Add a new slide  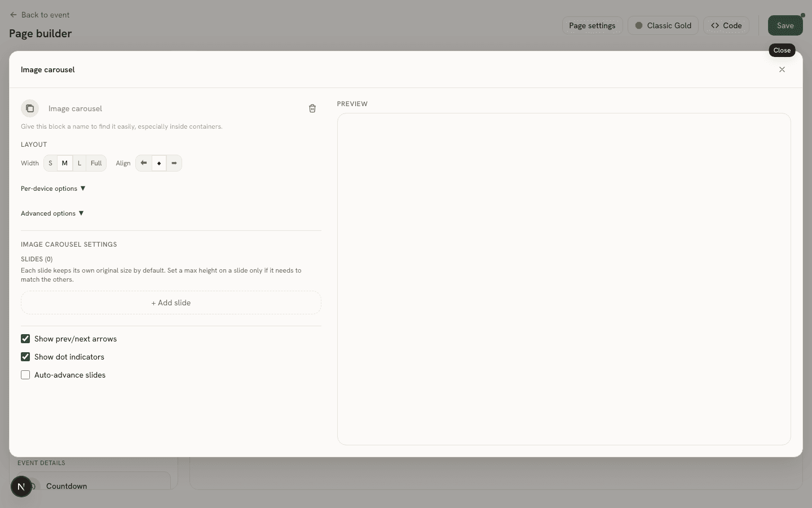coord(171,303)
